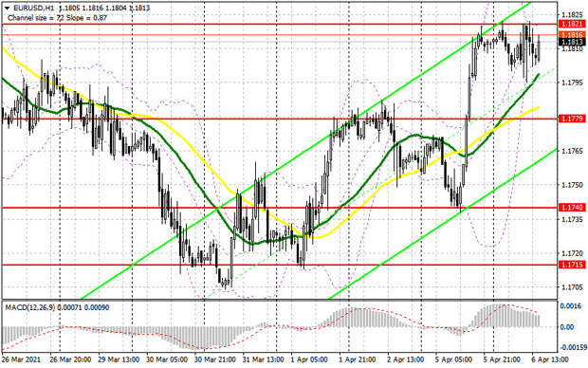Click the '6 Apr 13:00' time axis label

(550, 359)
